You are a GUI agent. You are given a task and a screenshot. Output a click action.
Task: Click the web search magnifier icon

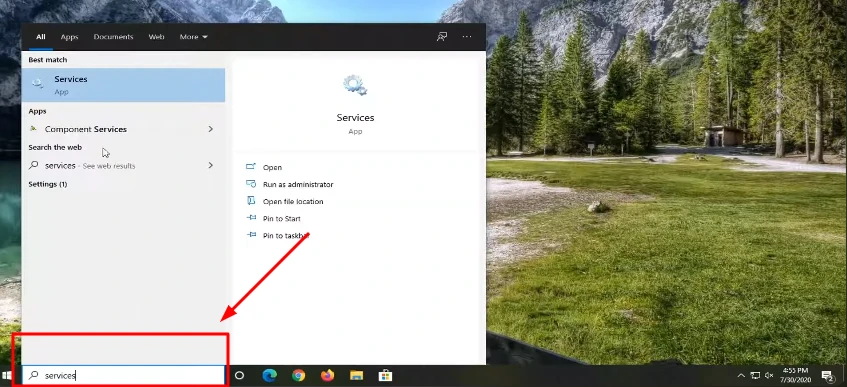coord(33,165)
